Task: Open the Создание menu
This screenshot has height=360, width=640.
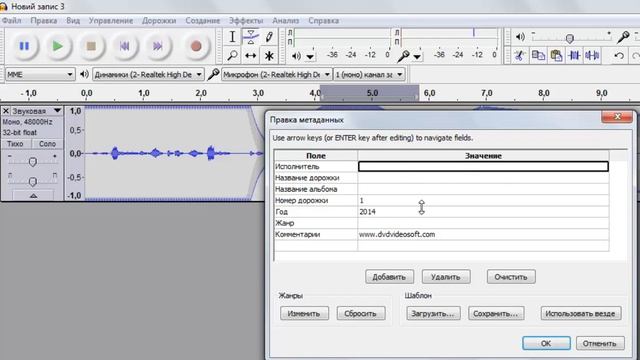Action: click(202, 20)
